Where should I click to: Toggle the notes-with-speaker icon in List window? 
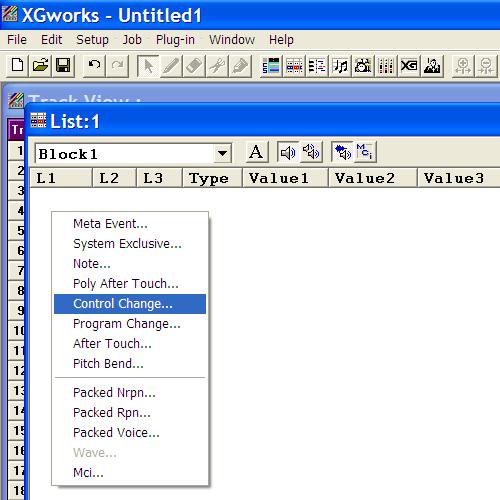coord(342,152)
